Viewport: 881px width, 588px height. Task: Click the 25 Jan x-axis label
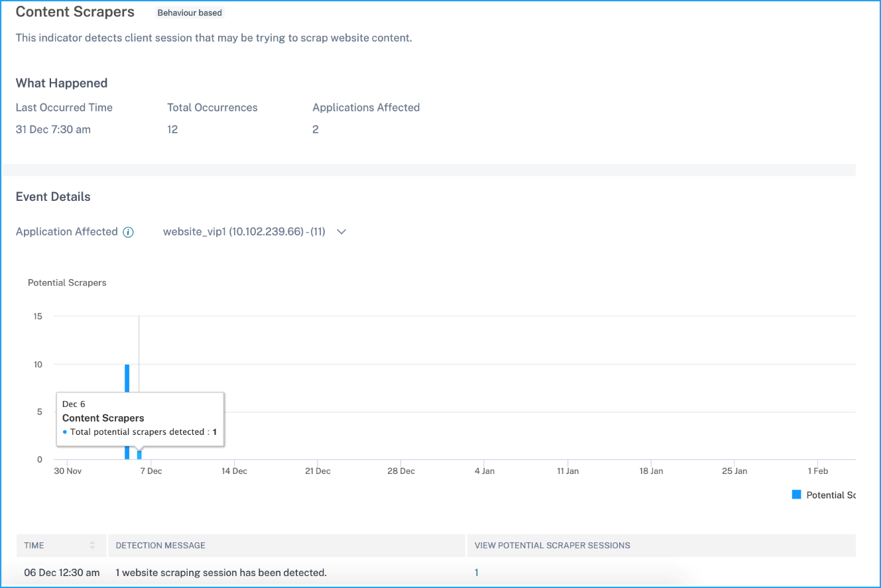734,471
